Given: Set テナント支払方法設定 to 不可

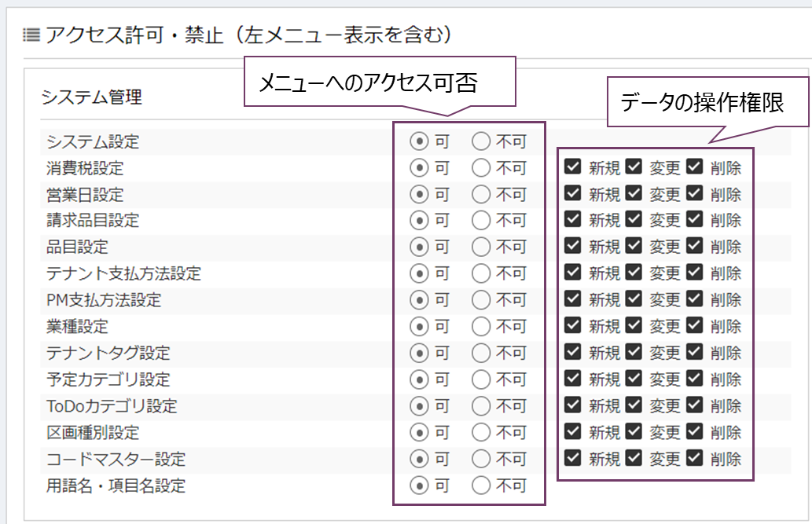Looking at the screenshot, I should coord(481,274).
